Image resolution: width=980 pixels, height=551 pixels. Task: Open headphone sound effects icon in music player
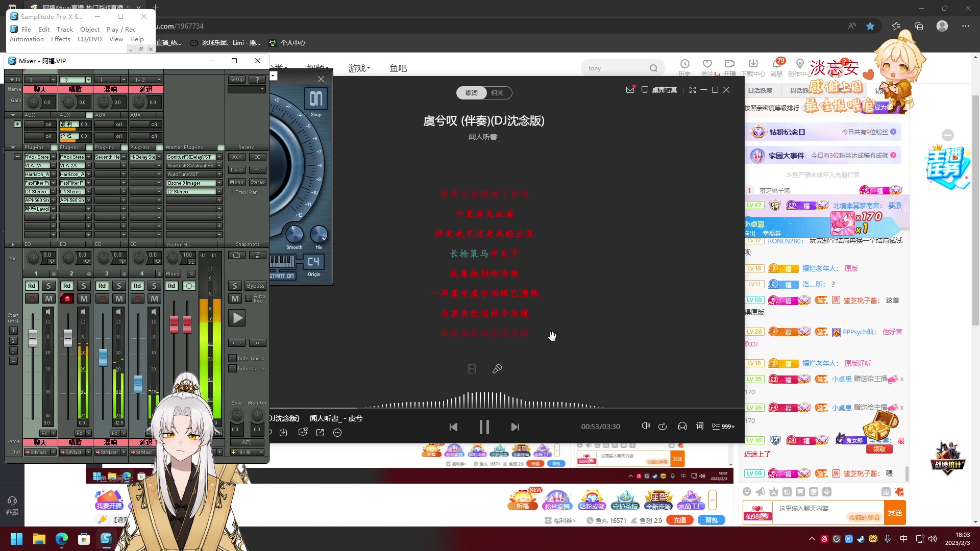coord(682,426)
